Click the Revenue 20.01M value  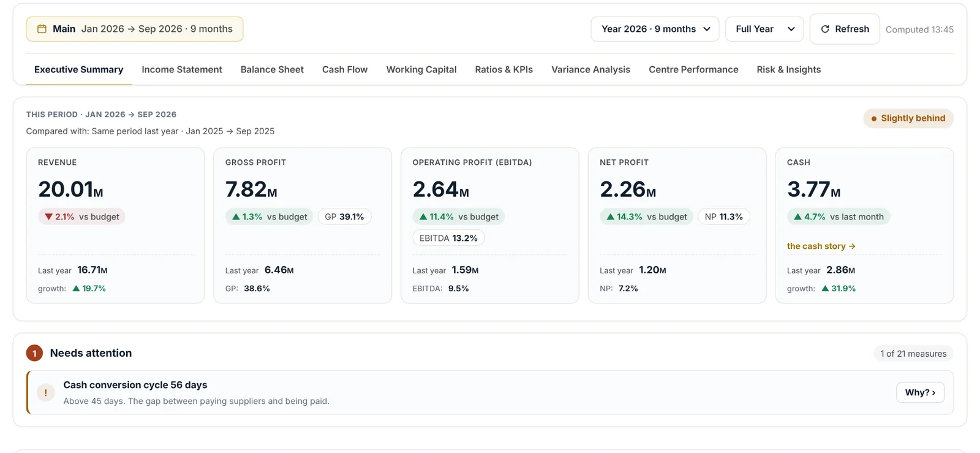click(x=70, y=189)
